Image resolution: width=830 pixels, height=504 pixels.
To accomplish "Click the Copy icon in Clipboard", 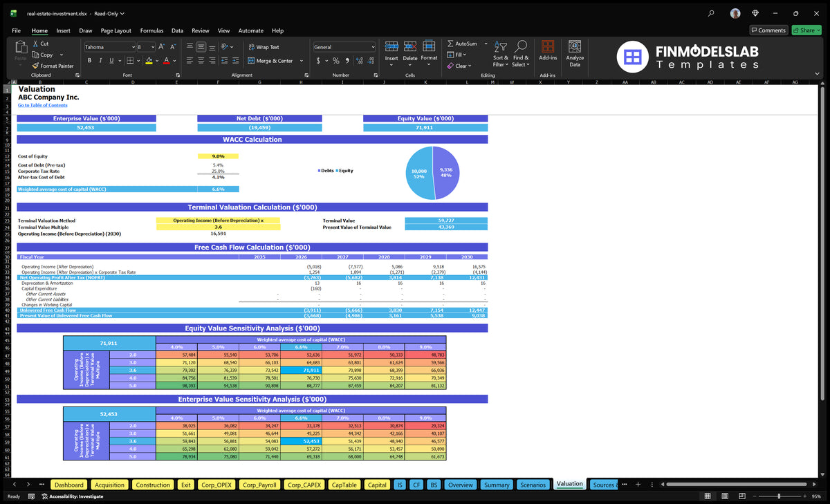I will 35,55.
